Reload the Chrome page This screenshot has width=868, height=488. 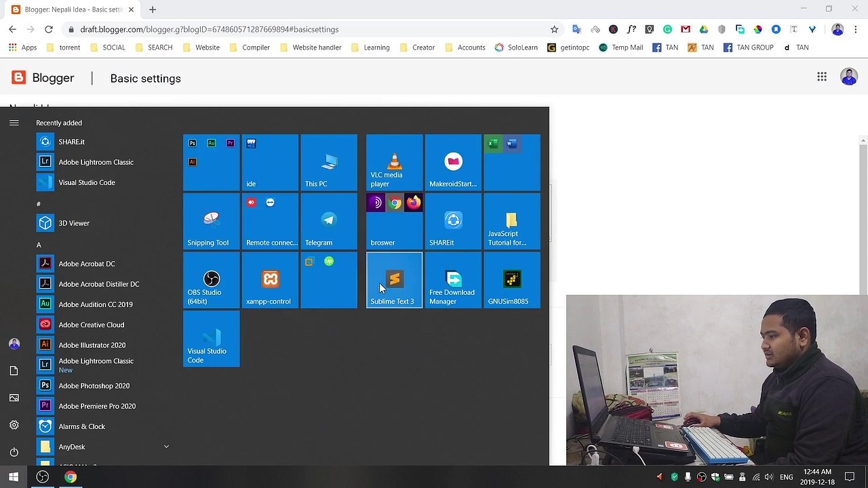click(x=49, y=29)
